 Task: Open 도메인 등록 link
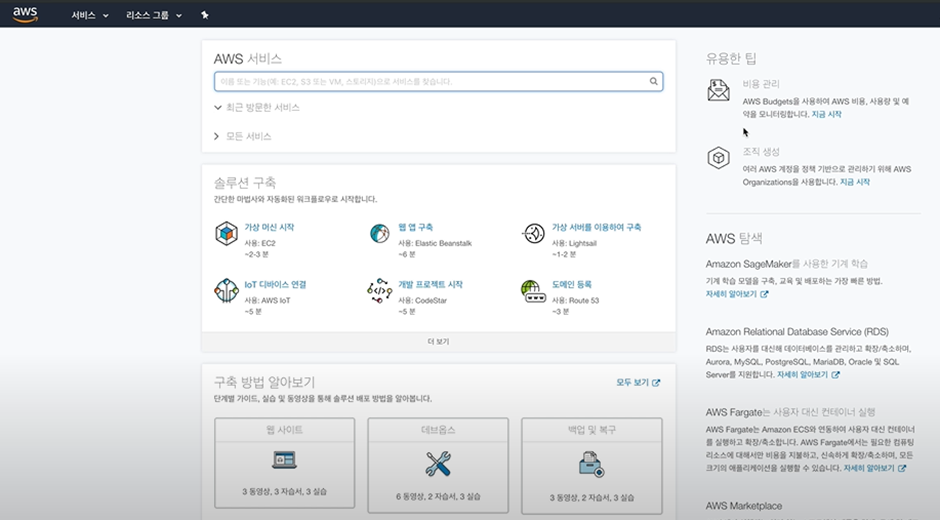point(572,284)
